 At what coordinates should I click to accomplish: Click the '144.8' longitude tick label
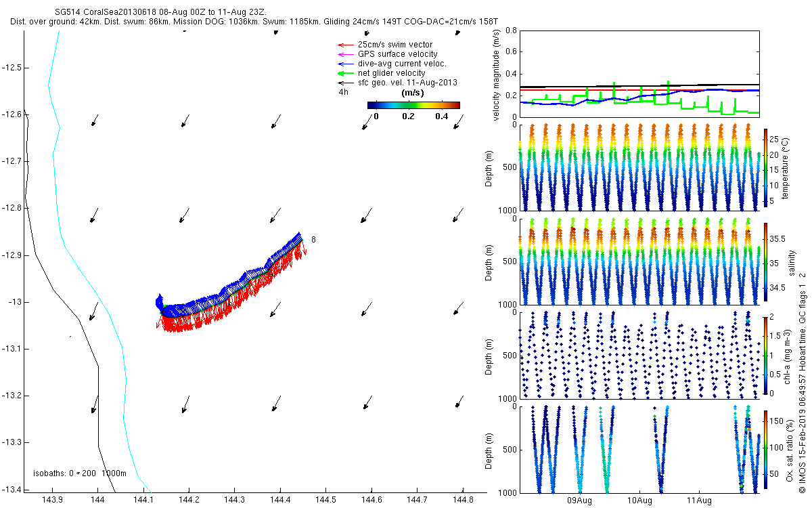pyautogui.click(x=462, y=499)
